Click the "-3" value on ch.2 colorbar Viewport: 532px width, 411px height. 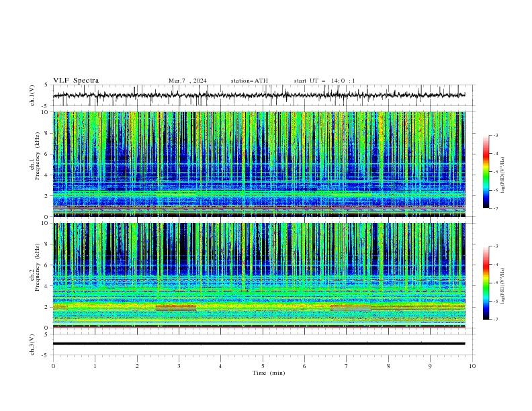tap(496, 246)
